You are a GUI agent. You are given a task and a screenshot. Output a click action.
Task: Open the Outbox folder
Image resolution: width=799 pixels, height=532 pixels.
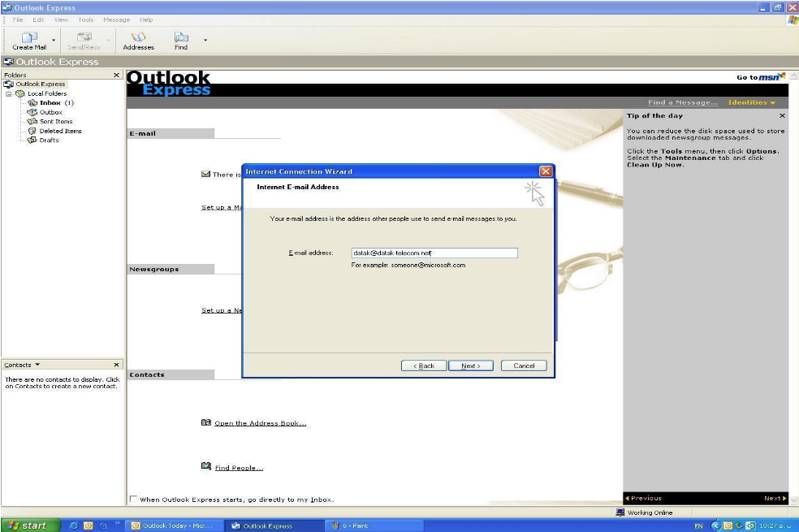click(x=45, y=112)
